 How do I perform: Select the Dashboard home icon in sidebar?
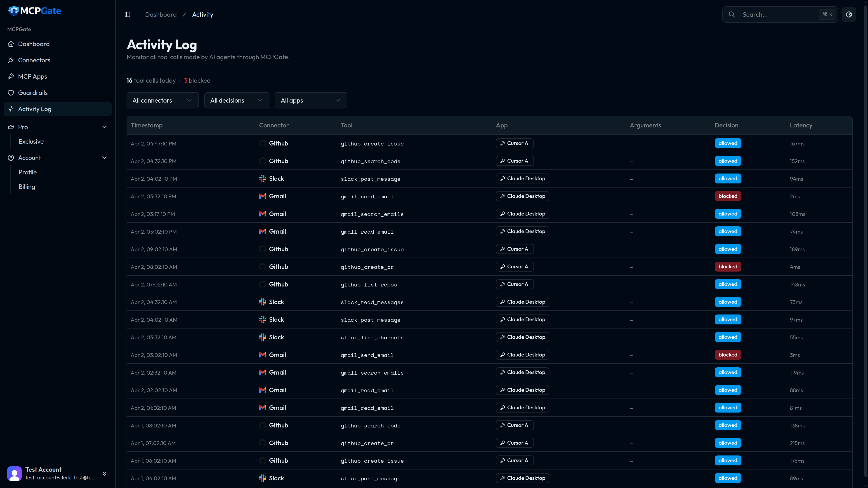tap(11, 44)
